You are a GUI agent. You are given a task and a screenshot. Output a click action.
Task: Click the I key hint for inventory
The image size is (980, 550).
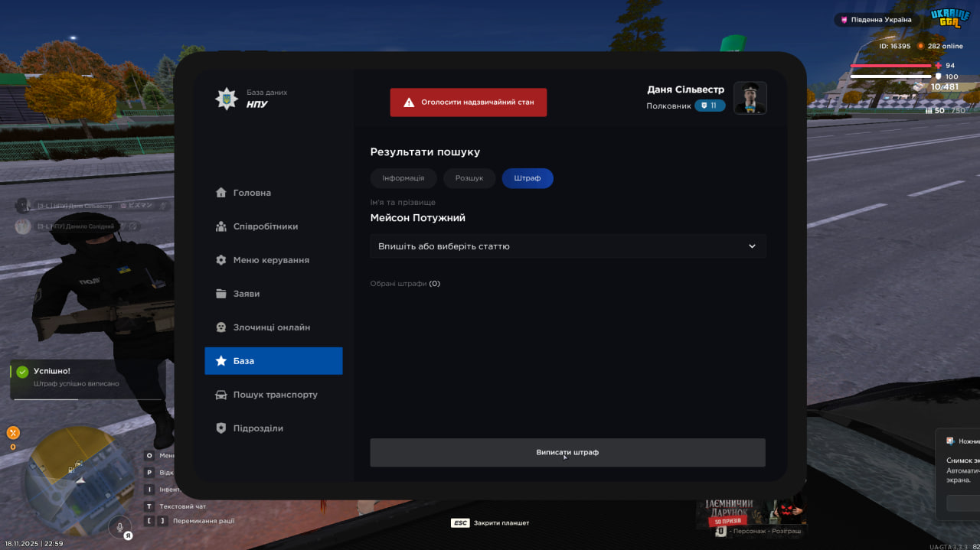tap(149, 489)
